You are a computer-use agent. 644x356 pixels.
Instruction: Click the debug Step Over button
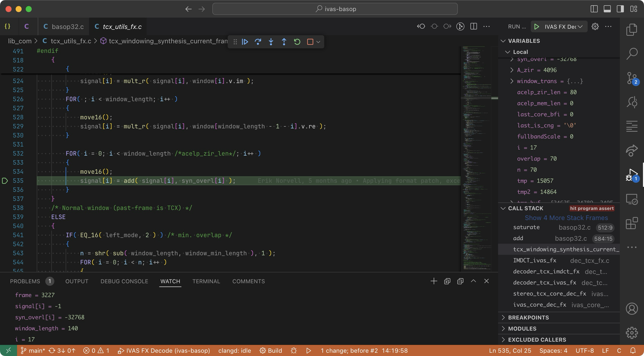[258, 42]
